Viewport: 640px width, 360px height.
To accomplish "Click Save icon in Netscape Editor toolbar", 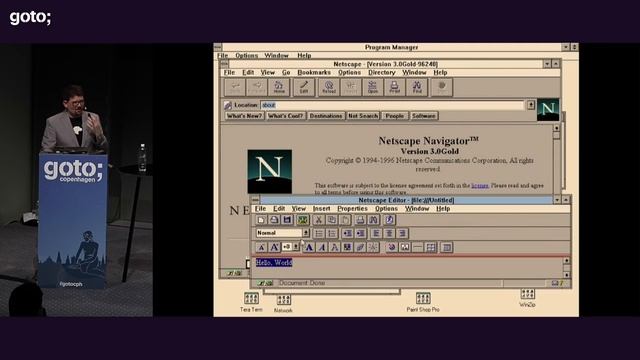I will [x=287, y=220].
